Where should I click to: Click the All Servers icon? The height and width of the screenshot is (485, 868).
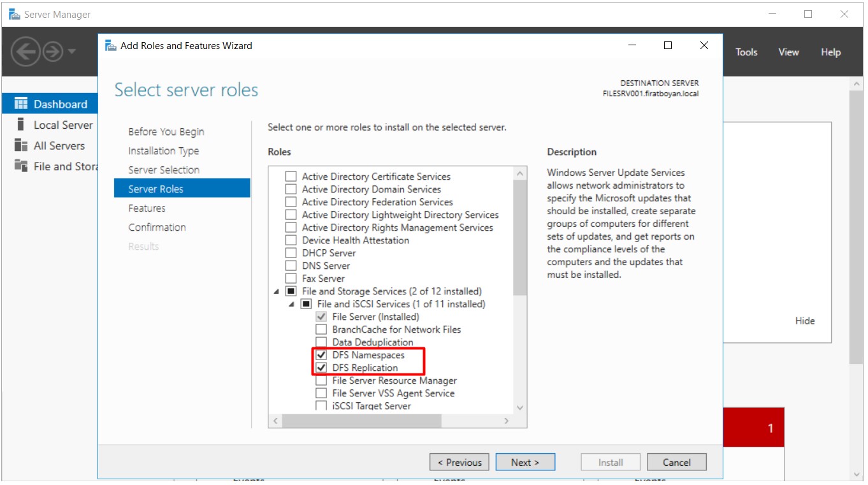coord(21,145)
